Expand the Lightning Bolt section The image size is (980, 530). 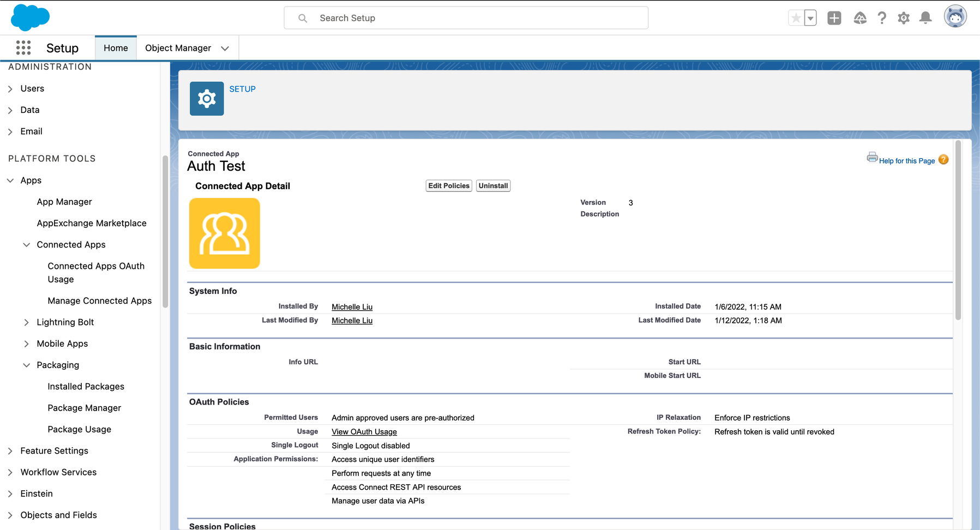point(26,322)
